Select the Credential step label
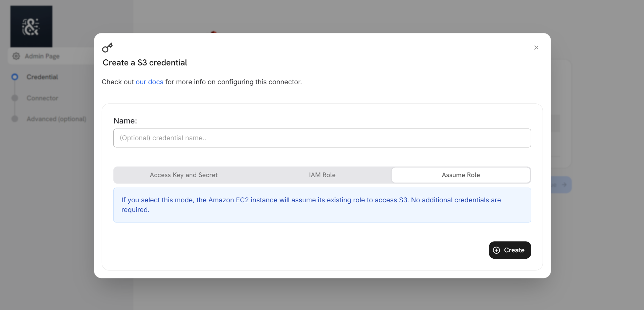Screen dimensions: 644x310 (42, 77)
